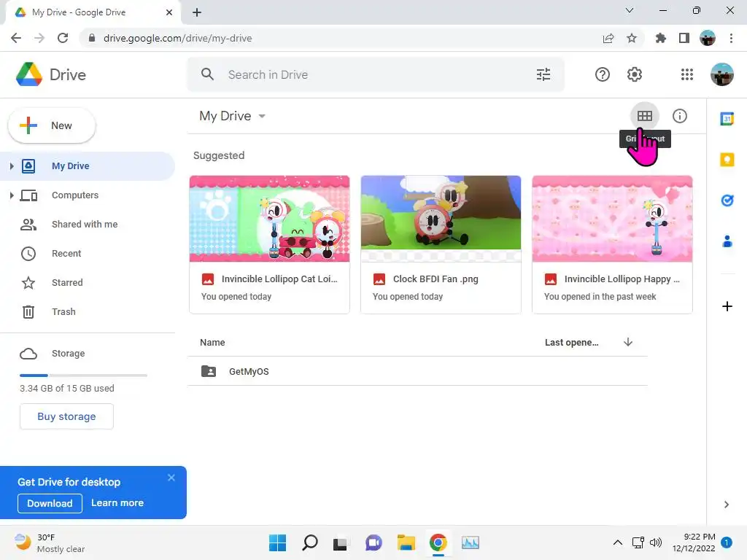The height and width of the screenshot is (560, 747).
Task: Open Windows Start menu
Action: click(277, 542)
